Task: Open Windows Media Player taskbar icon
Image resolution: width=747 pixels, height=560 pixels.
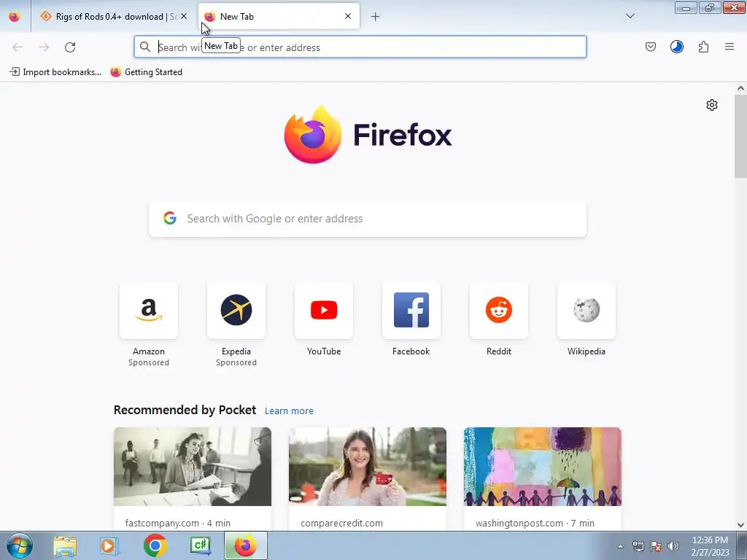Action: click(x=109, y=546)
